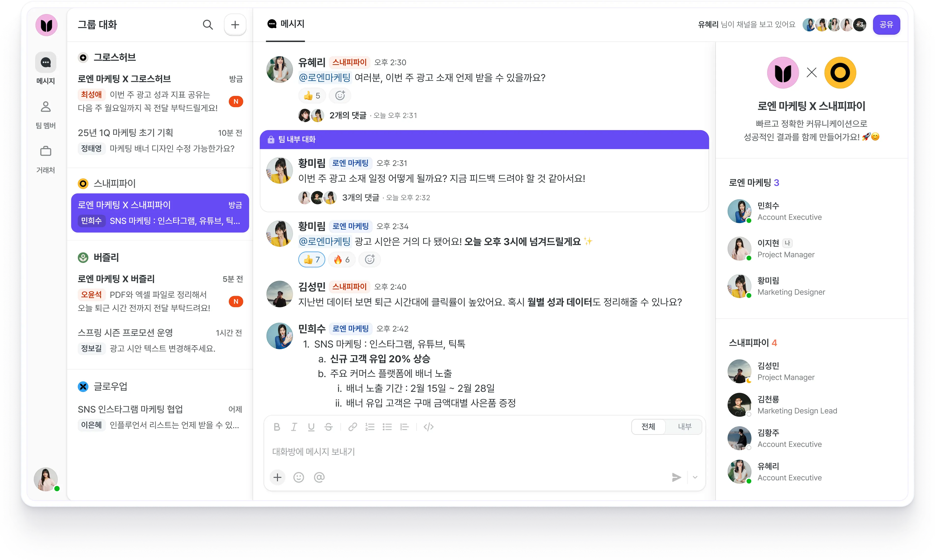
Task: Click the 팀 내부 대화 banner
Action: (x=484, y=140)
